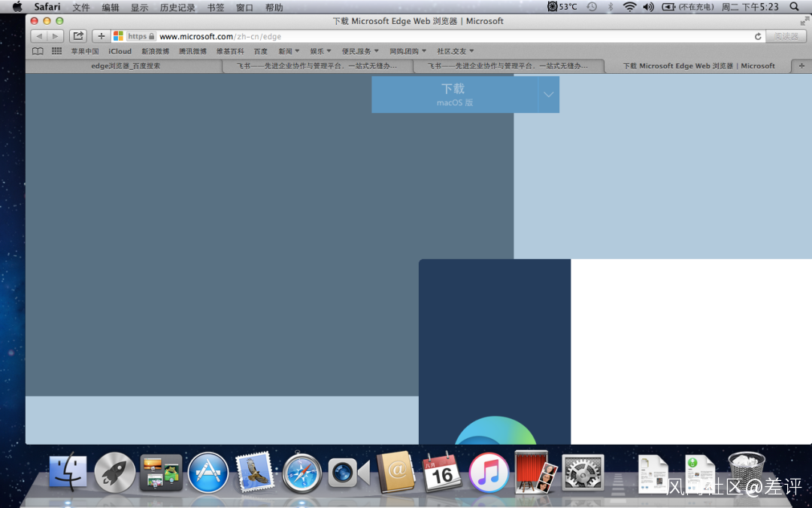Open the 文件 menu

click(x=80, y=8)
